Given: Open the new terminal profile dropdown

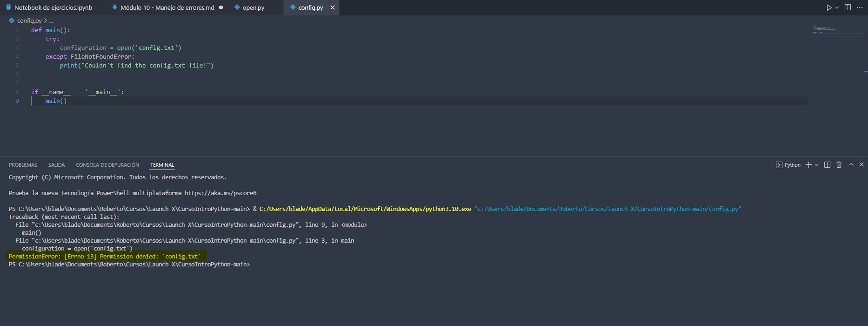Looking at the screenshot, I should (x=816, y=165).
